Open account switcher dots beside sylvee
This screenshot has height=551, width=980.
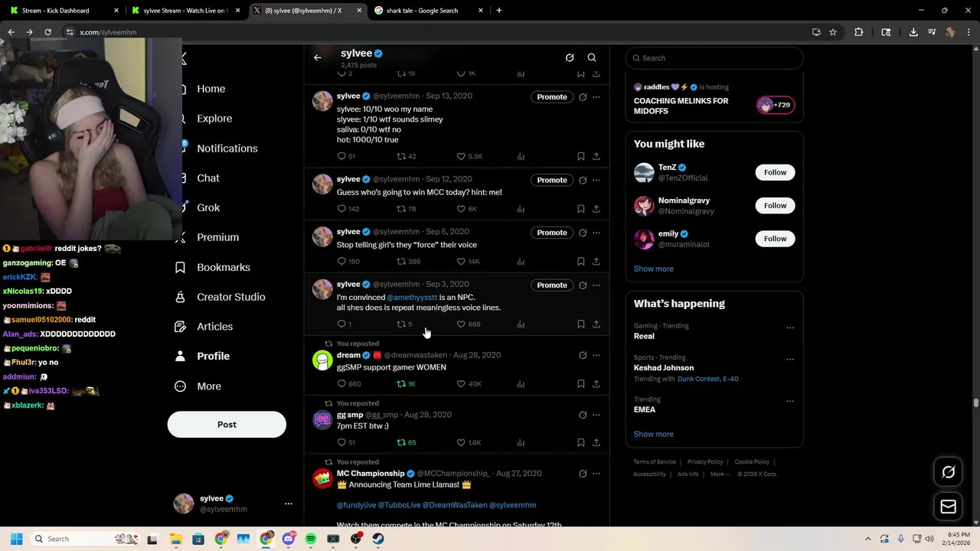(289, 504)
